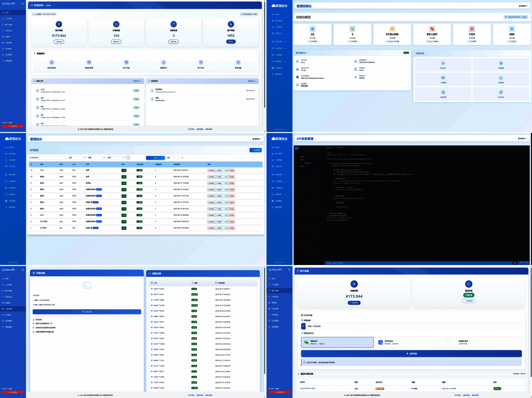Click the 卡密号码 input on card redemption page
The width and height of the screenshot is (532, 398).
pos(87,300)
